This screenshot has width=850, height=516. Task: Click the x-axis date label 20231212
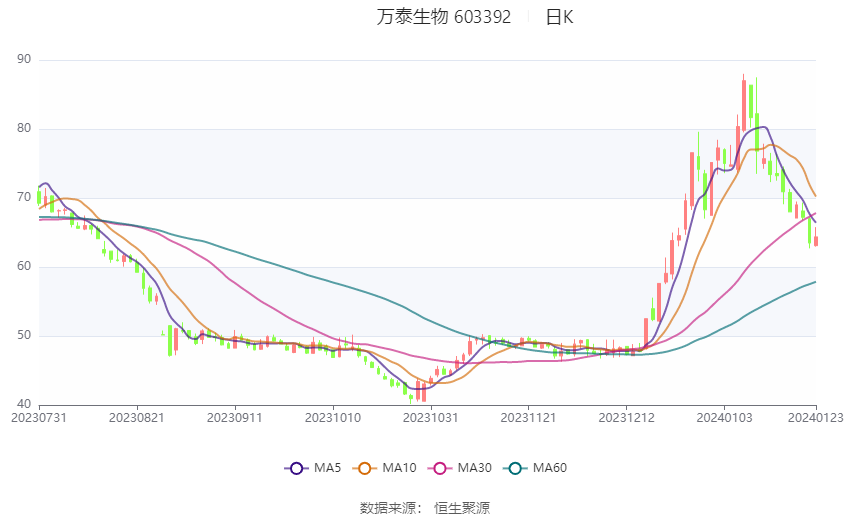(x=626, y=418)
